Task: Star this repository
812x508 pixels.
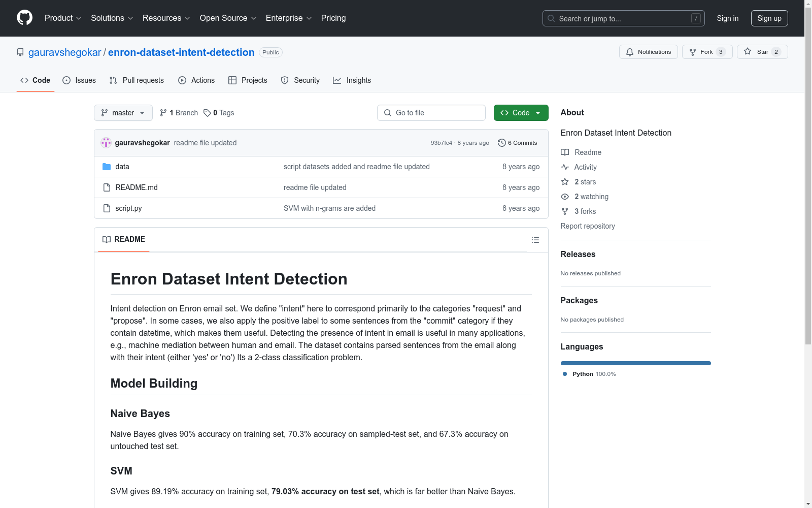Action: point(762,52)
